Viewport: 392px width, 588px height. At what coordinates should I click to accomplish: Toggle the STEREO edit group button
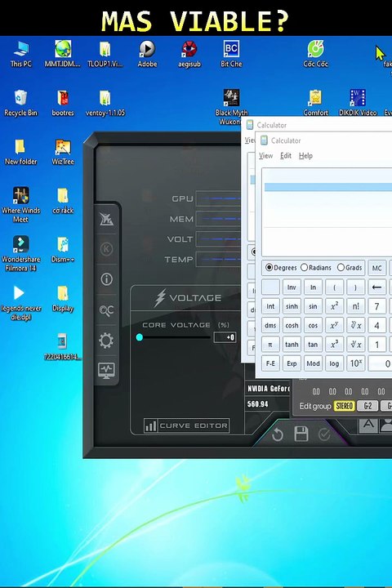(344, 406)
